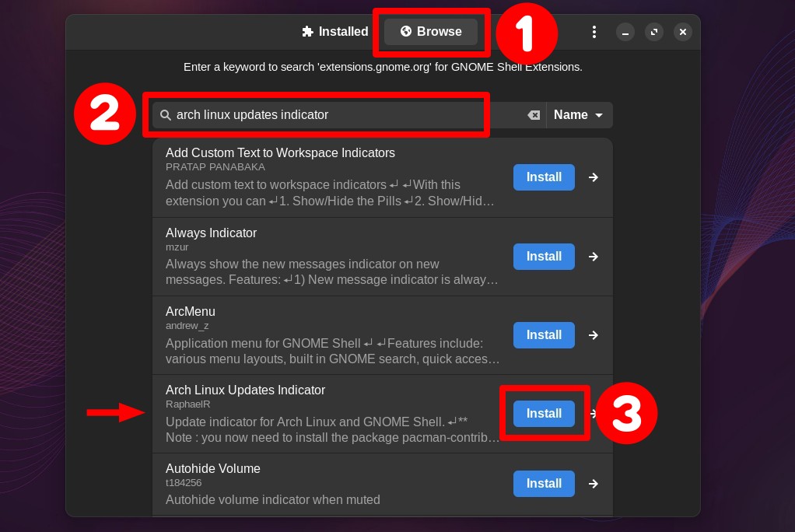Switch to the Installed tab
795x532 pixels.
(x=334, y=31)
